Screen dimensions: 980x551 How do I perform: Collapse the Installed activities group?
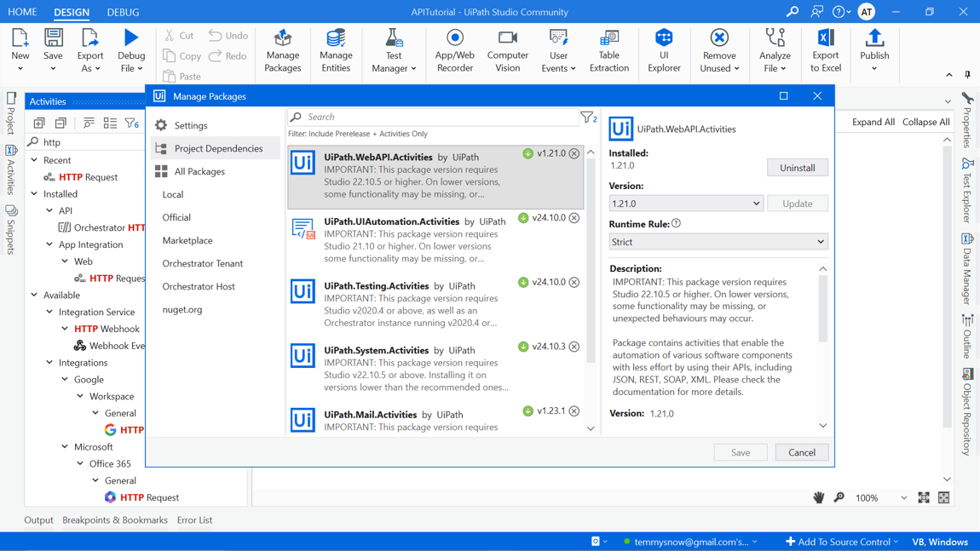tap(35, 194)
